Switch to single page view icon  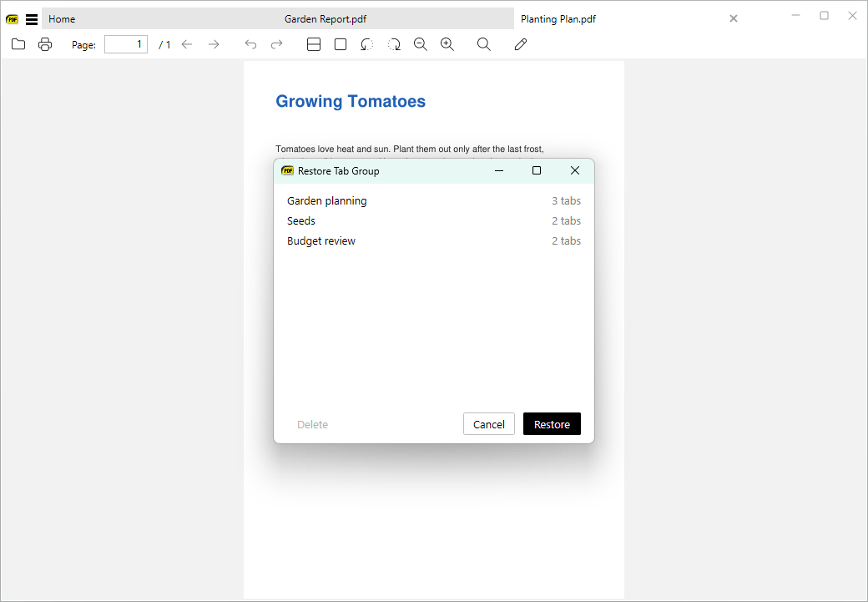click(x=341, y=44)
